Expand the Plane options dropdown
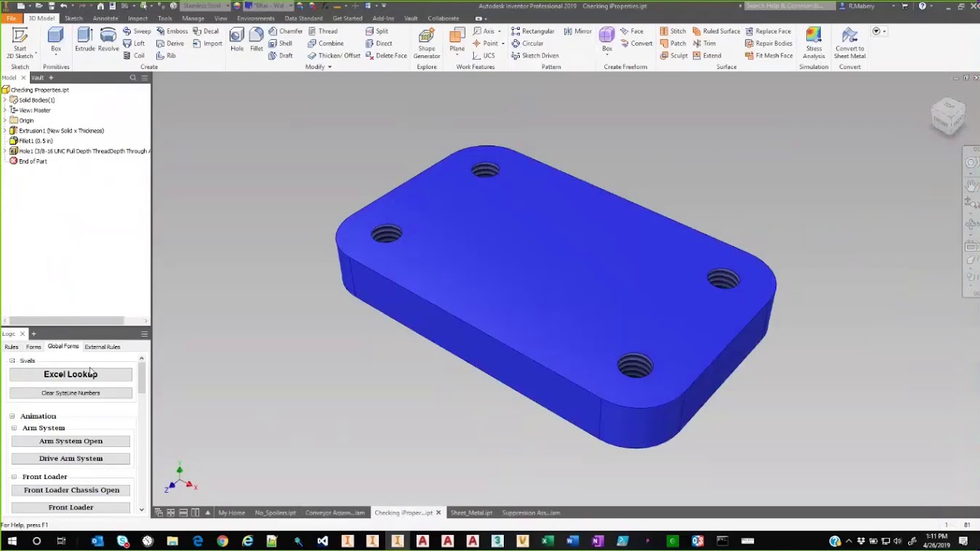 [x=457, y=56]
